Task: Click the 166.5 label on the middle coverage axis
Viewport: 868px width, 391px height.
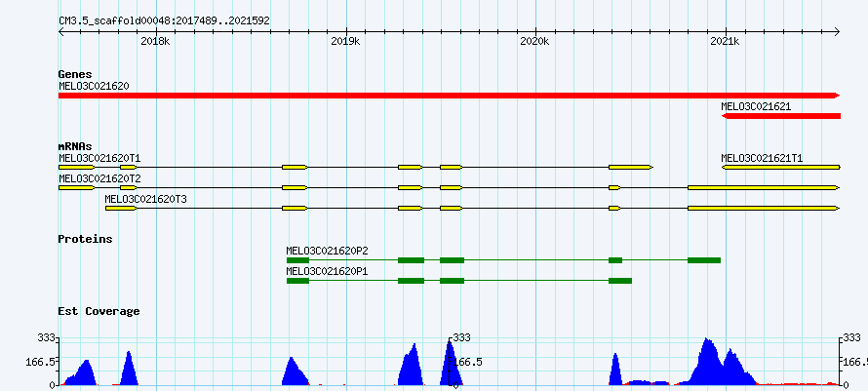Action: [468, 362]
